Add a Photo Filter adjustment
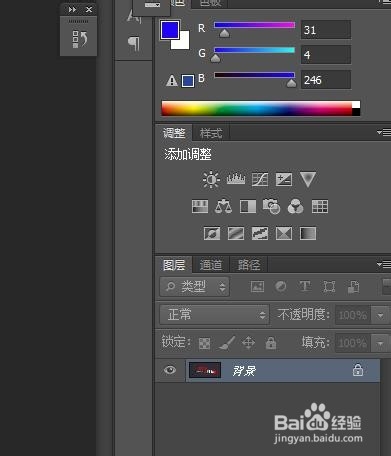The width and height of the screenshot is (391, 456). pos(271,206)
